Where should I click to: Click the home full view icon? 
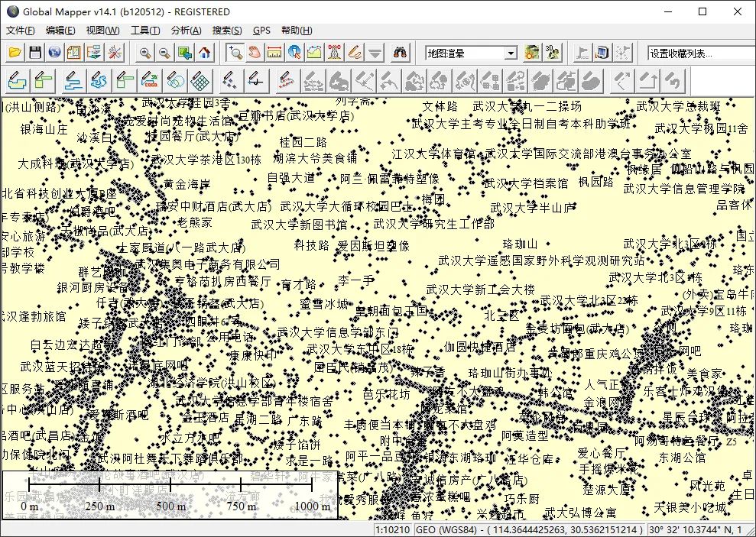point(204,53)
